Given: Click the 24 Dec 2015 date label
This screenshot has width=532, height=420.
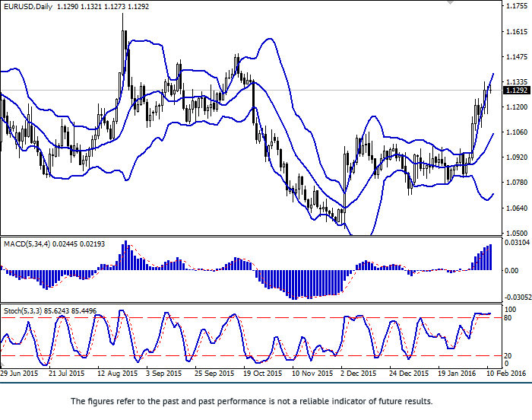Looking at the screenshot, I should [x=409, y=374].
